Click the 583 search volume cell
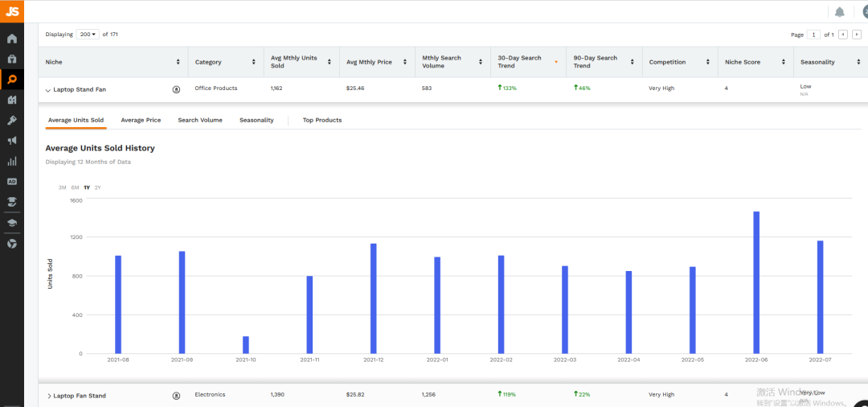868x407 pixels. (427, 88)
